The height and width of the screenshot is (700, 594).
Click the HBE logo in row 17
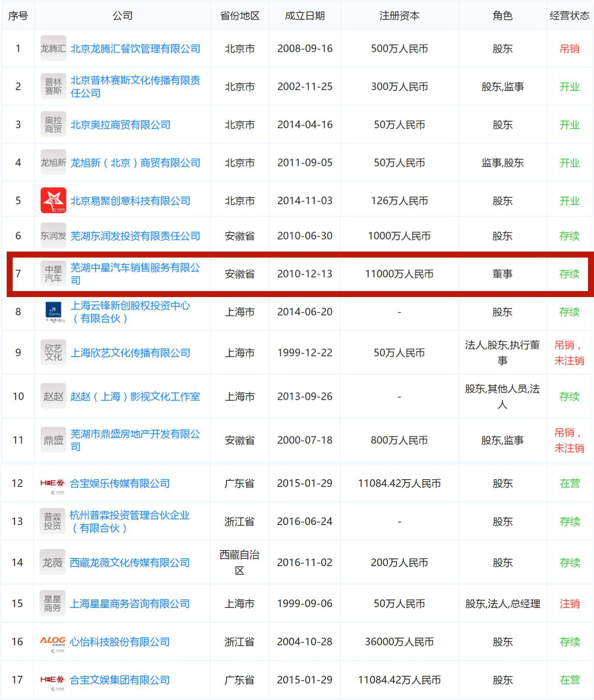click(52, 680)
